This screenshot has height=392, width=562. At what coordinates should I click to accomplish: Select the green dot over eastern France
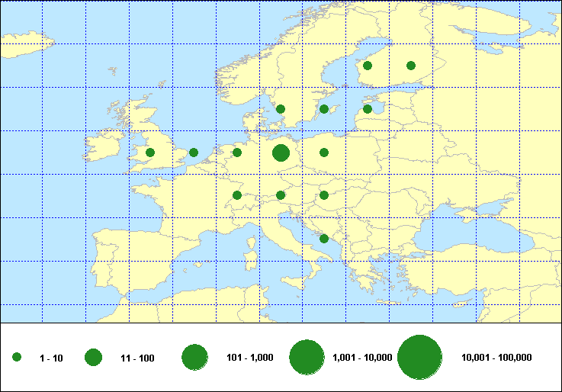237,195
